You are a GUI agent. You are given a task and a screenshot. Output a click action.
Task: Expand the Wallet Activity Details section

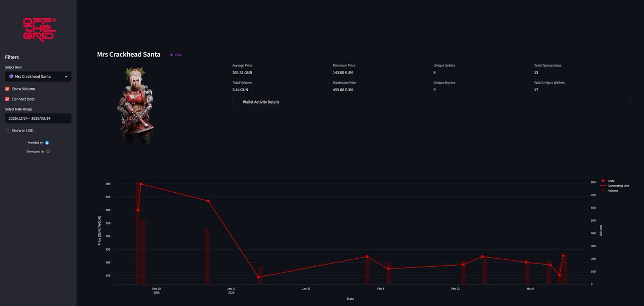(431, 102)
